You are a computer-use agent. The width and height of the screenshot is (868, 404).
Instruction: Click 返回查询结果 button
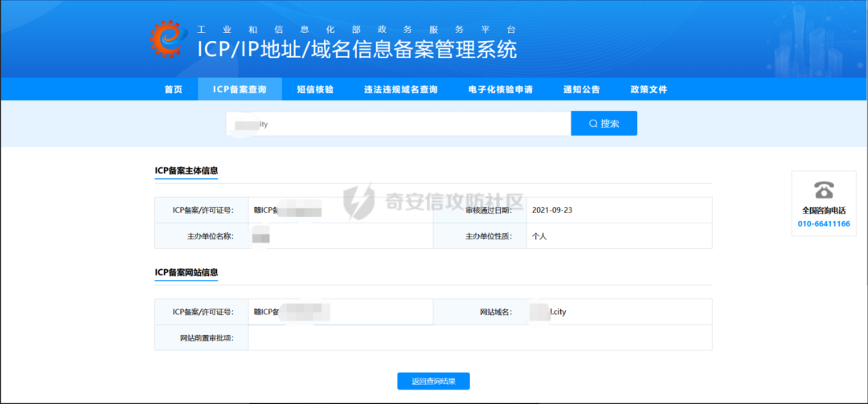pyautogui.click(x=433, y=382)
